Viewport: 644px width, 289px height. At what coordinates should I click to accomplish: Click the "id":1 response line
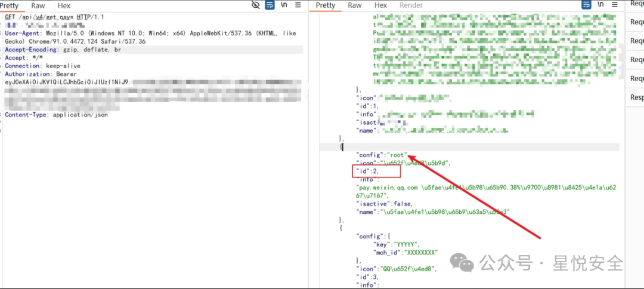pos(367,106)
